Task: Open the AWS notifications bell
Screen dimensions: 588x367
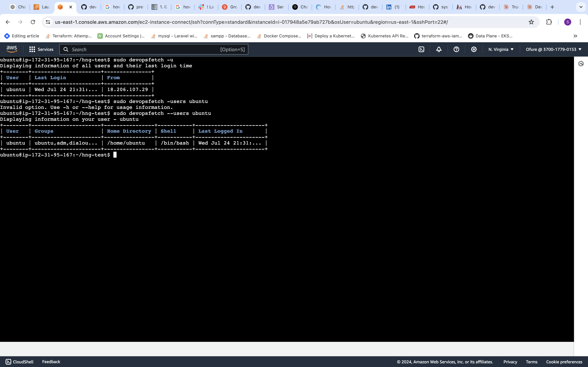Action: tap(439, 49)
